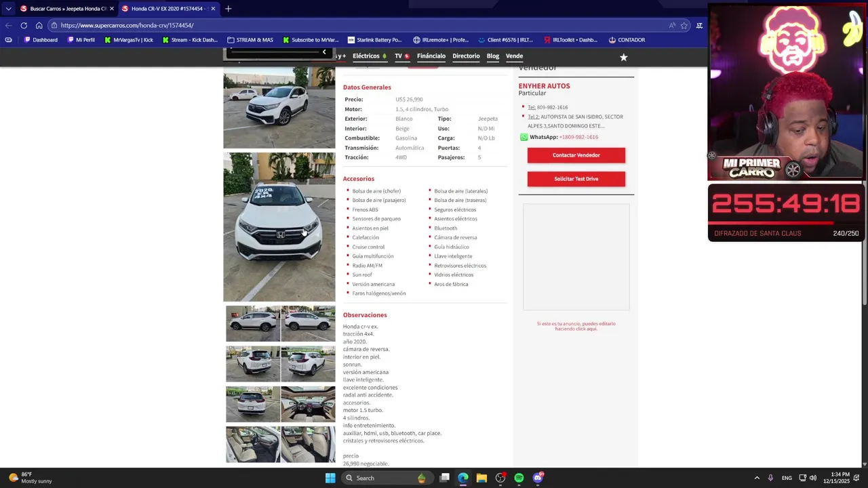Open the IRLToolkit Dashb bookmark
Image resolution: width=868 pixels, height=488 pixels.
pyautogui.click(x=570, y=40)
